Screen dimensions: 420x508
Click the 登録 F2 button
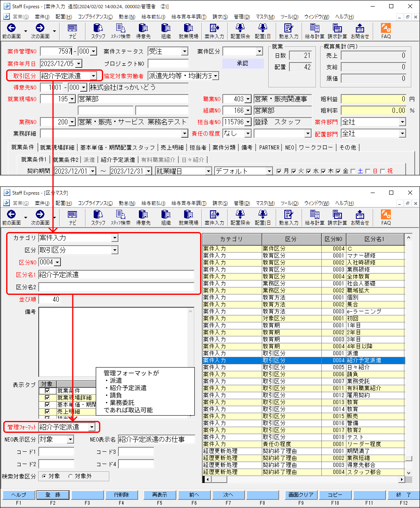[x=53, y=495]
